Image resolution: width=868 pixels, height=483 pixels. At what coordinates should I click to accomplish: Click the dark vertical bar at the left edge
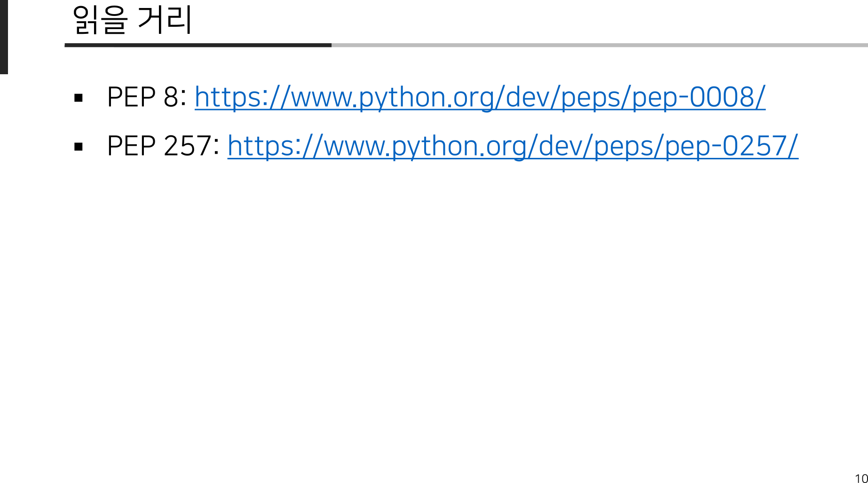click(4, 37)
